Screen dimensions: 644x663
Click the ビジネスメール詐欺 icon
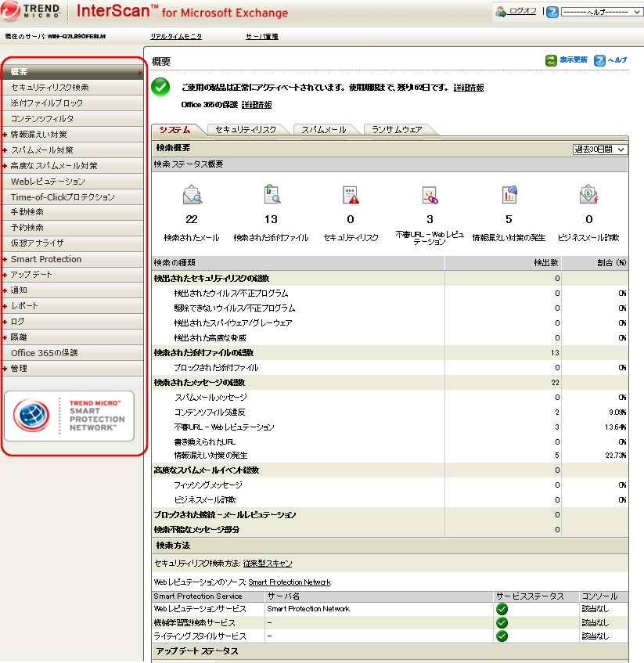tap(588, 195)
